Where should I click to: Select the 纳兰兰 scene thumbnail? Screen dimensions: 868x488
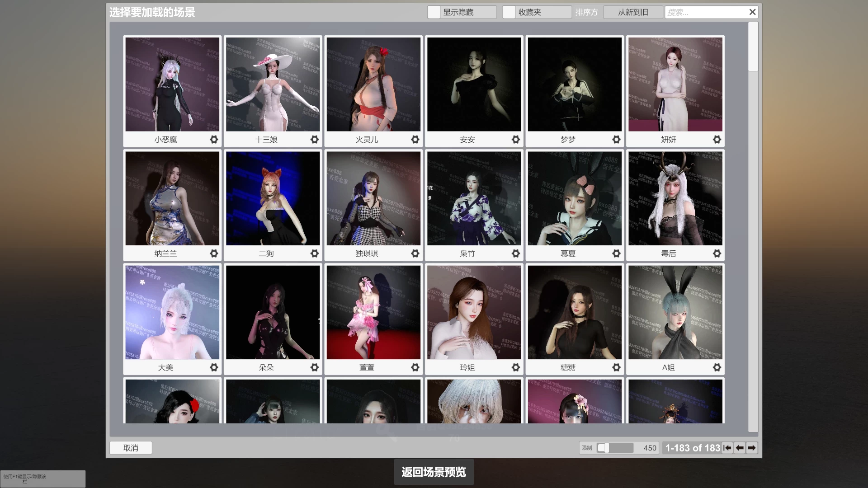172,198
